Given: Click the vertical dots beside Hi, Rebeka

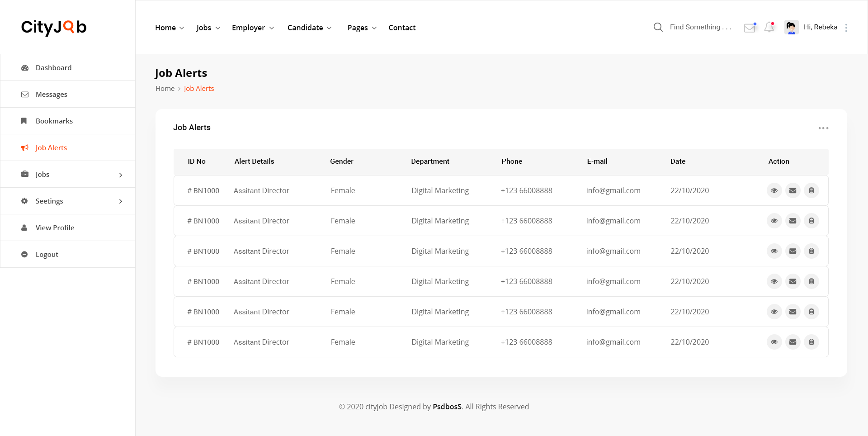Looking at the screenshot, I should pos(846,28).
